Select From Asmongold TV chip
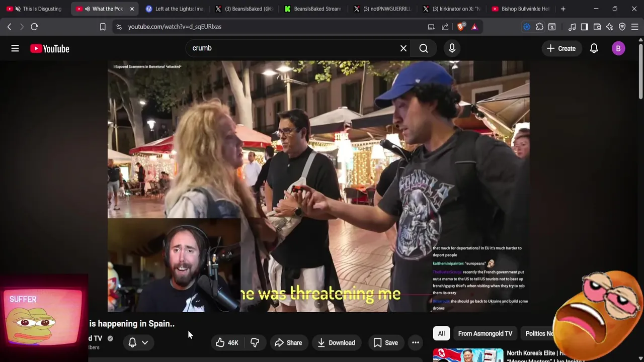644x362 pixels. click(485, 333)
